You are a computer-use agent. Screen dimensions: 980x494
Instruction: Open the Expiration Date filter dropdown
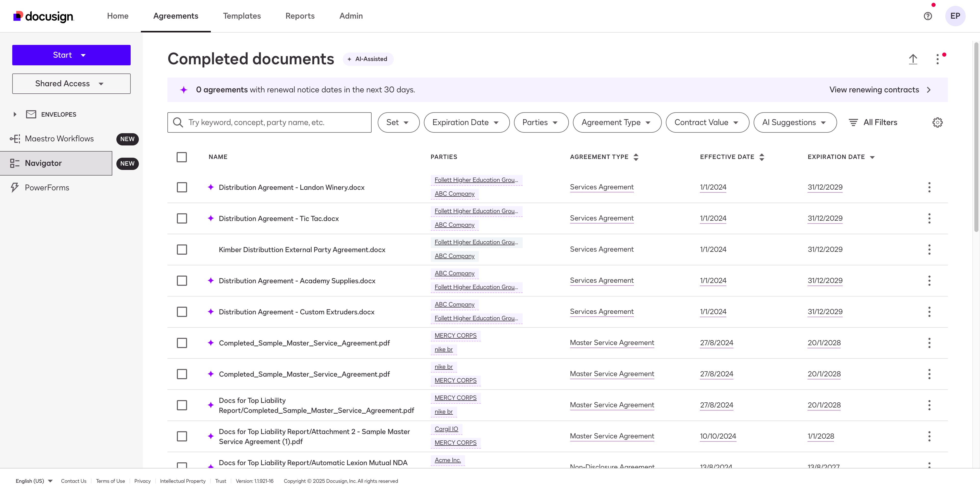[x=466, y=122]
